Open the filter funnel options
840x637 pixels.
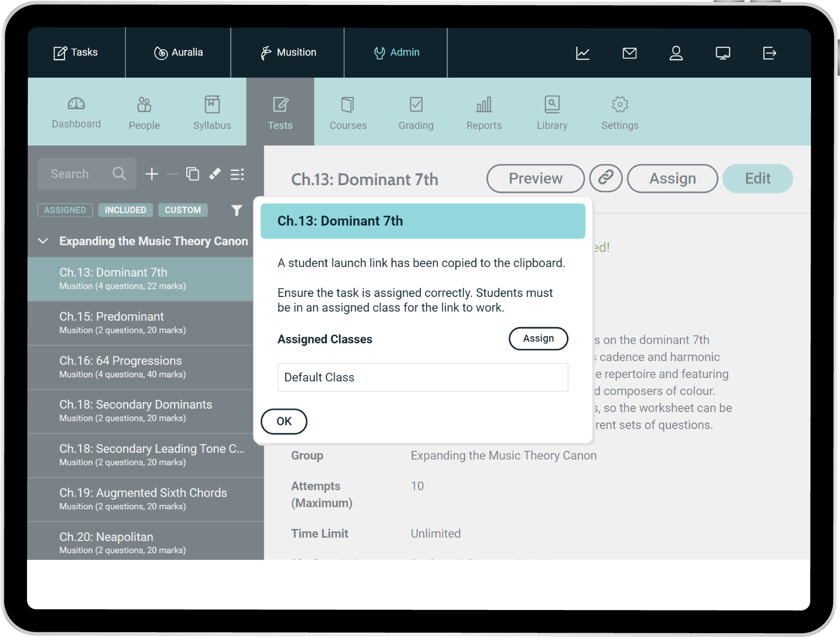[x=236, y=211]
